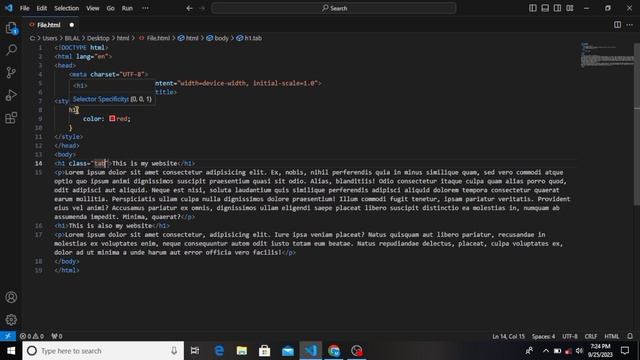Image resolution: width=640 pixels, height=360 pixels.
Task: Open the Run menu
Action: point(127,8)
